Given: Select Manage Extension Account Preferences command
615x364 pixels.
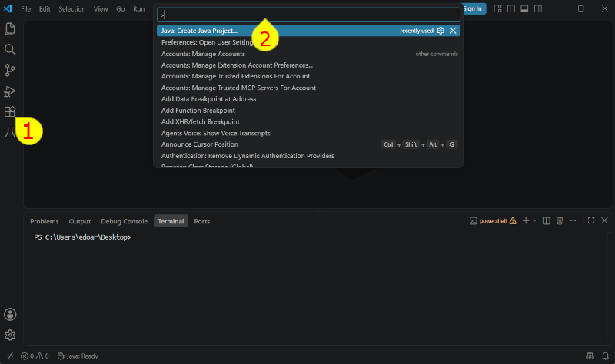Looking at the screenshot, I should pos(308,65).
